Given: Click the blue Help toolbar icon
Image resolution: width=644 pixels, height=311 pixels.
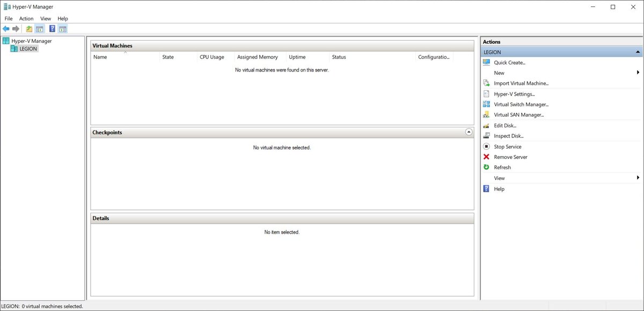Looking at the screenshot, I should click(52, 28).
